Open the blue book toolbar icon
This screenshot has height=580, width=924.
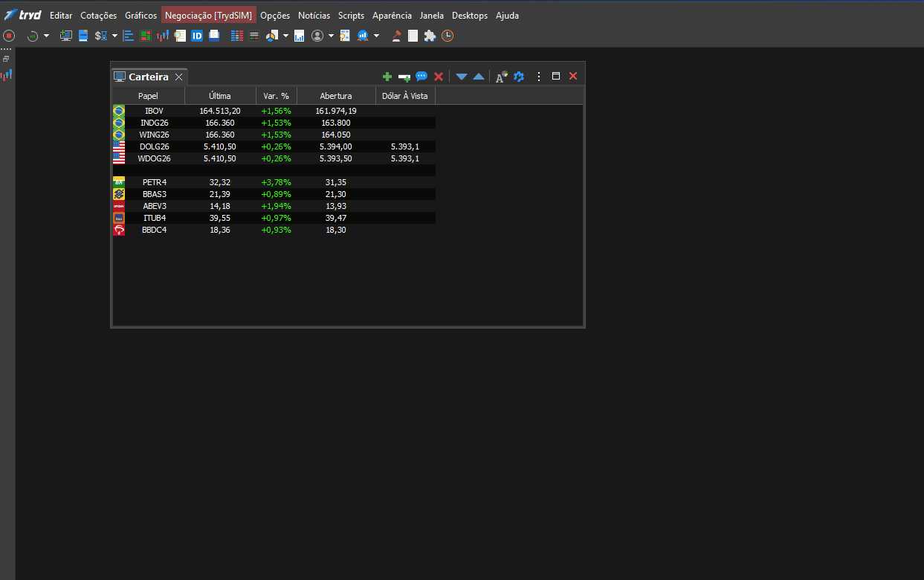[x=83, y=36]
